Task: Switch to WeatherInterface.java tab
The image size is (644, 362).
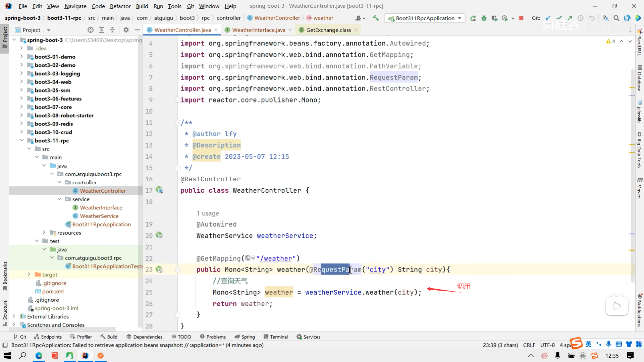Action: pos(258,30)
